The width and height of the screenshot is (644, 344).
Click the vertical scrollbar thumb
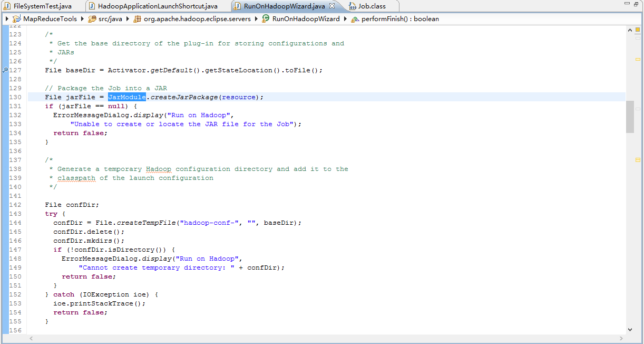[x=630, y=117]
